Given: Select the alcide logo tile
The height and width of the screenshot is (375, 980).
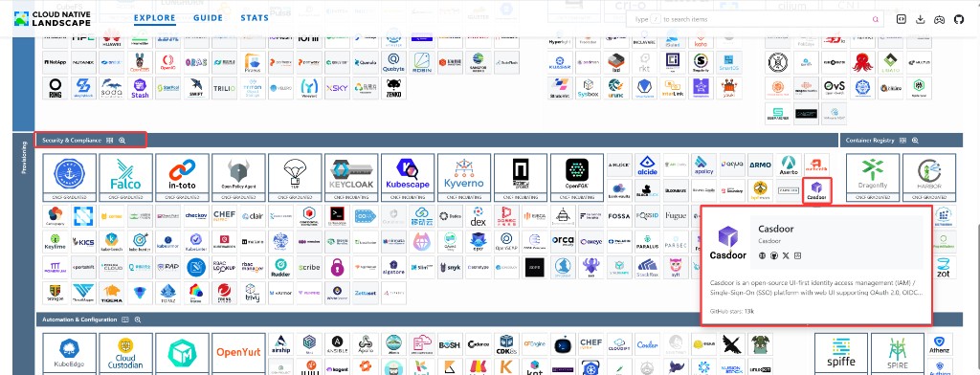Looking at the screenshot, I should point(647,165).
